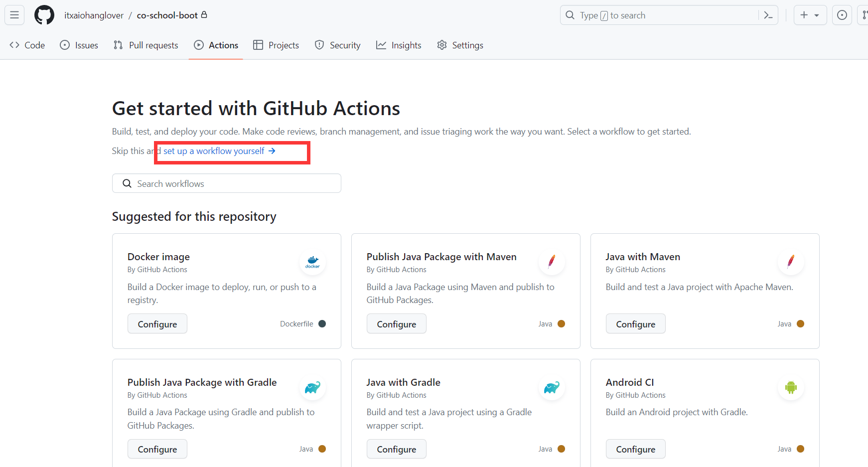
Task: Go to GitHub home via Octocat logo
Action: pyautogui.click(x=44, y=15)
